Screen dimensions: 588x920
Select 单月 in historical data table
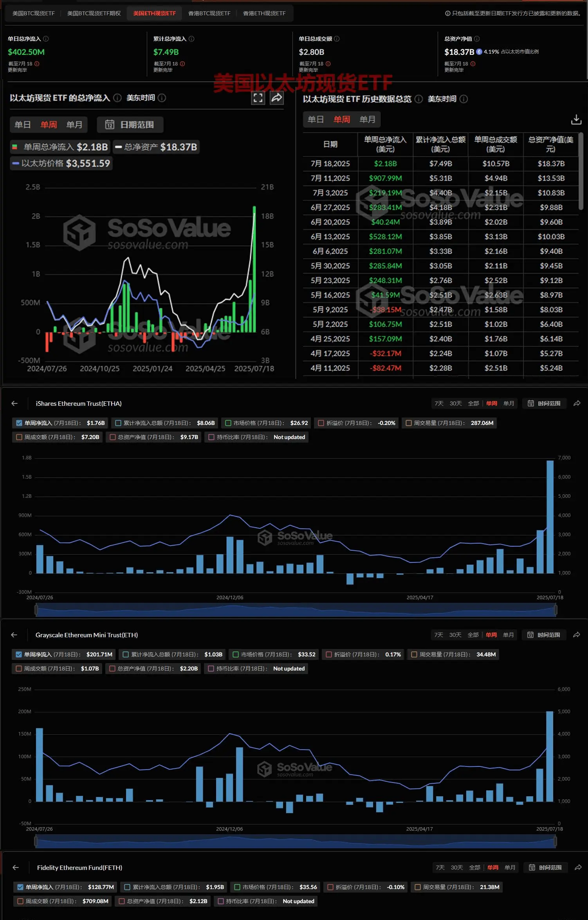(x=368, y=119)
